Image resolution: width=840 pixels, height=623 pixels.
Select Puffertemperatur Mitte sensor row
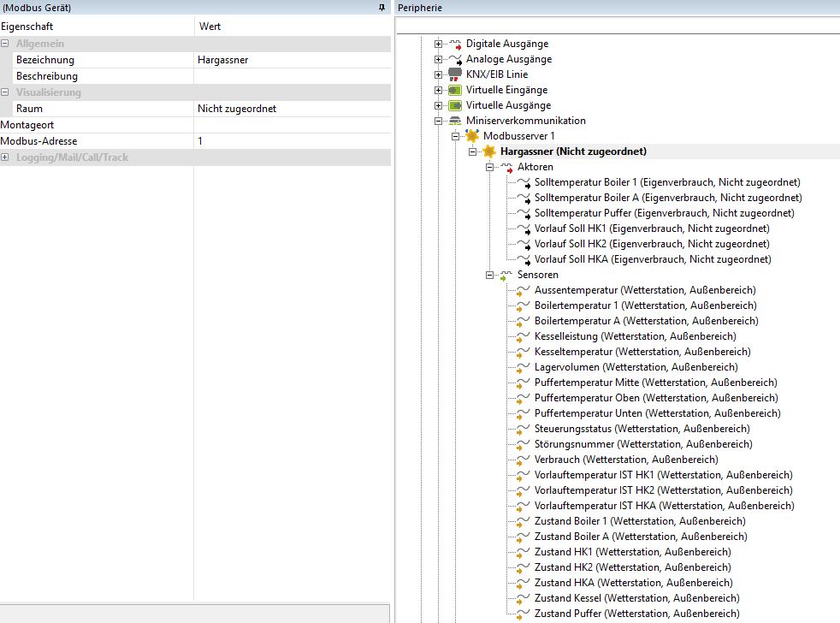[656, 383]
